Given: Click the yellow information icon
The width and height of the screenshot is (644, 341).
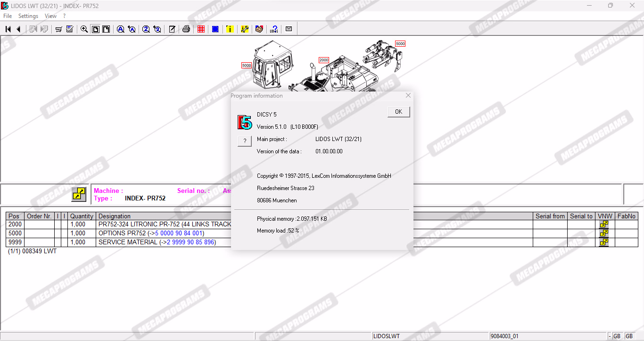Looking at the screenshot, I should [x=230, y=29].
